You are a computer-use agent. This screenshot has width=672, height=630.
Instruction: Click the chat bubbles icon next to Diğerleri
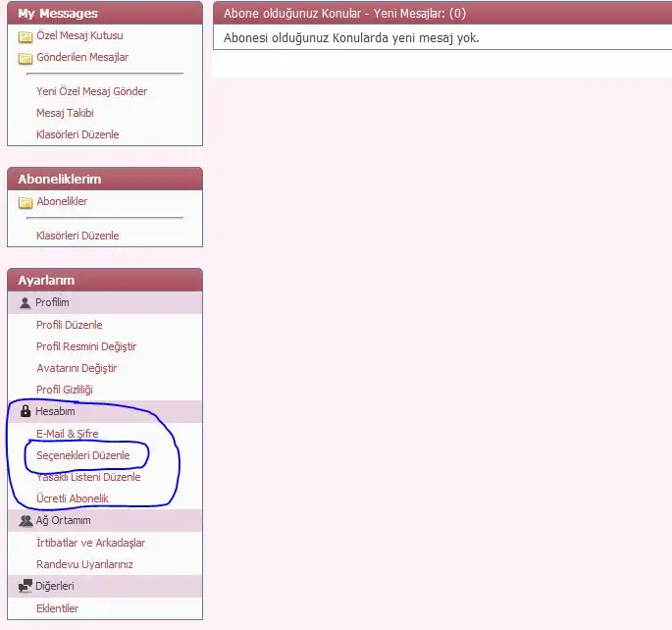tap(26, 586)
